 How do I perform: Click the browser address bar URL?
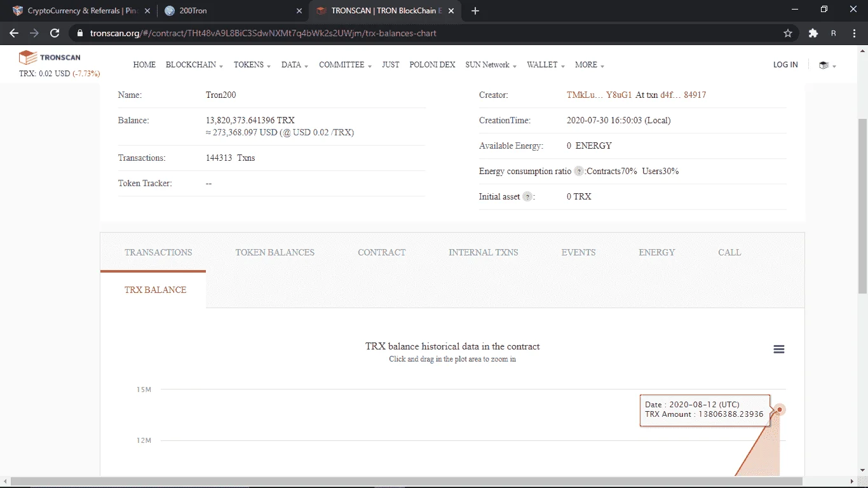[262, 33]
